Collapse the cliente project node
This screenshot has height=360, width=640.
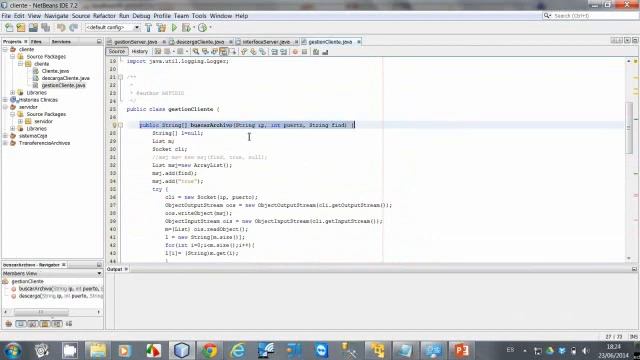click(5, 49)
